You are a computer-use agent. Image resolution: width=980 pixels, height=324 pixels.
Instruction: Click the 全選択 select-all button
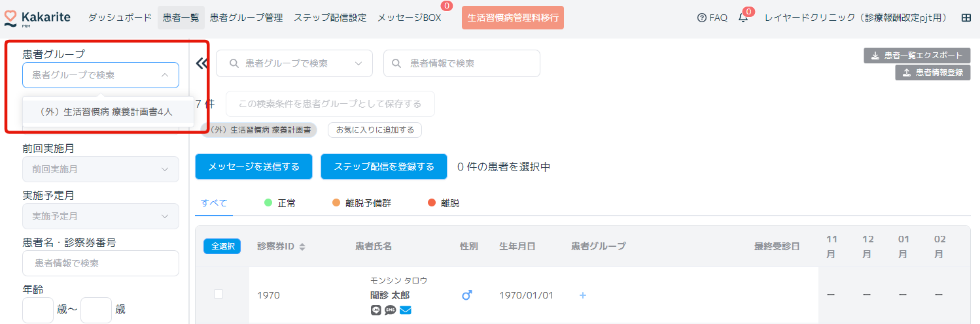pos(222,246)
